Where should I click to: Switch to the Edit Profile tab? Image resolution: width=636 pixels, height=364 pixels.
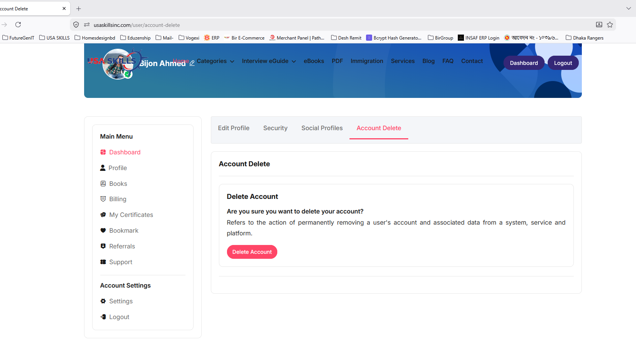tap(234, 128)
